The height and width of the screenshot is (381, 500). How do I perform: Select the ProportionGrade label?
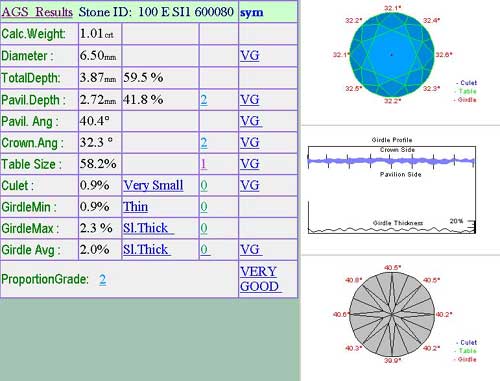(x=45, y=279)
